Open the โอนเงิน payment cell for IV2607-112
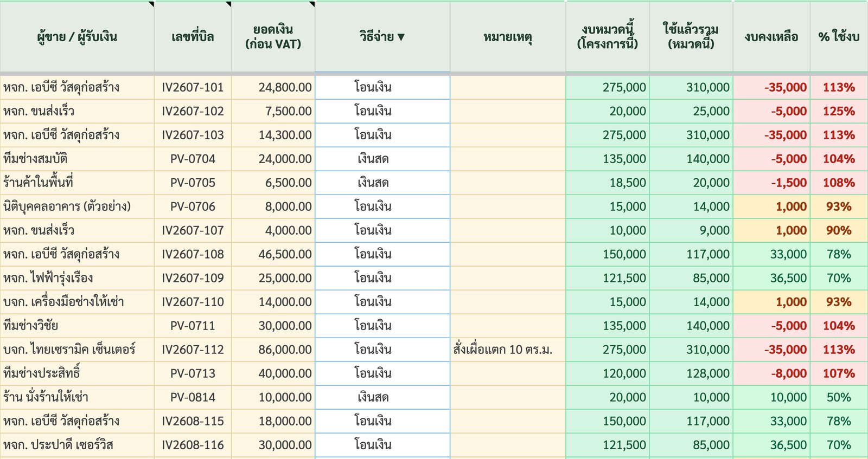The image size is (868, 459). point(382,350)
